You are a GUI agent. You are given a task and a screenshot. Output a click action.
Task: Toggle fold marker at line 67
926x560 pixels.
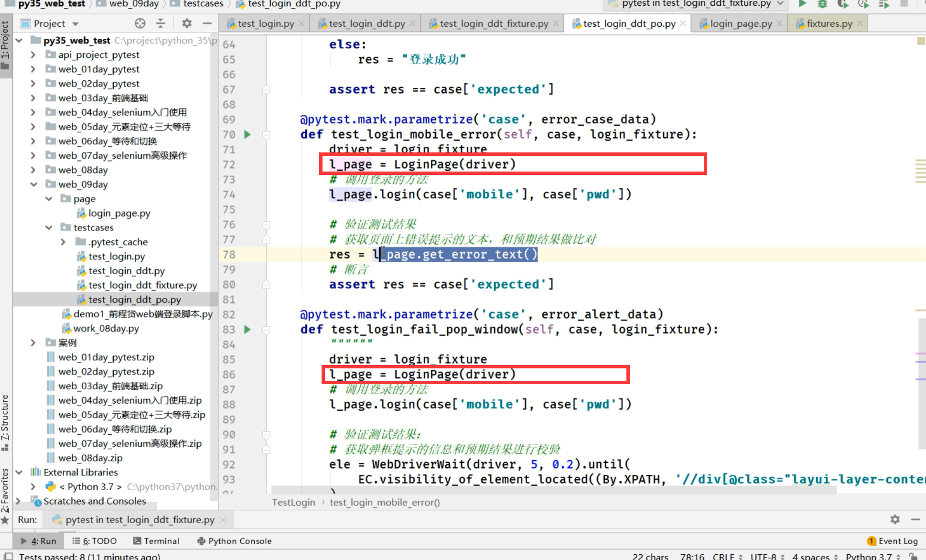tap(267, 90)
